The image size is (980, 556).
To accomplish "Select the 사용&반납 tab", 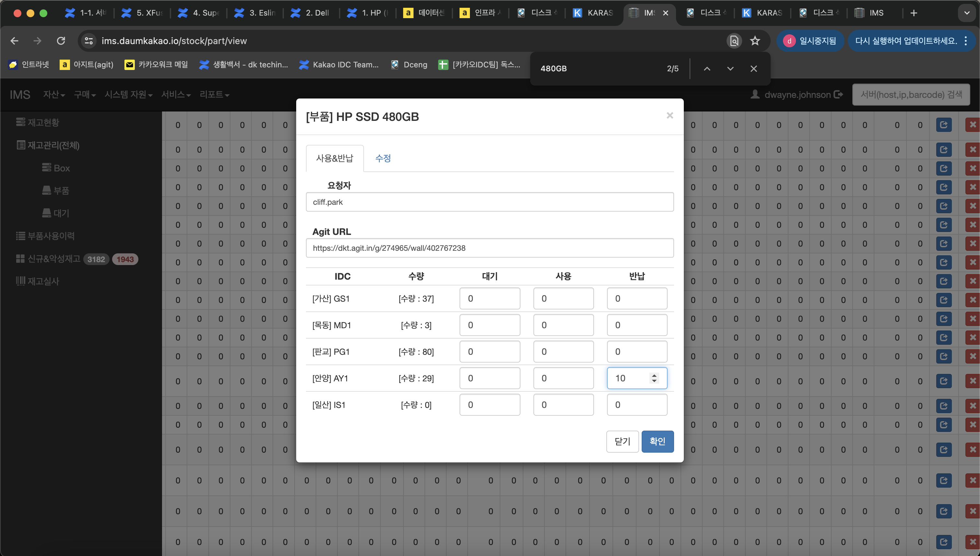I will click(x=334, y=158).
